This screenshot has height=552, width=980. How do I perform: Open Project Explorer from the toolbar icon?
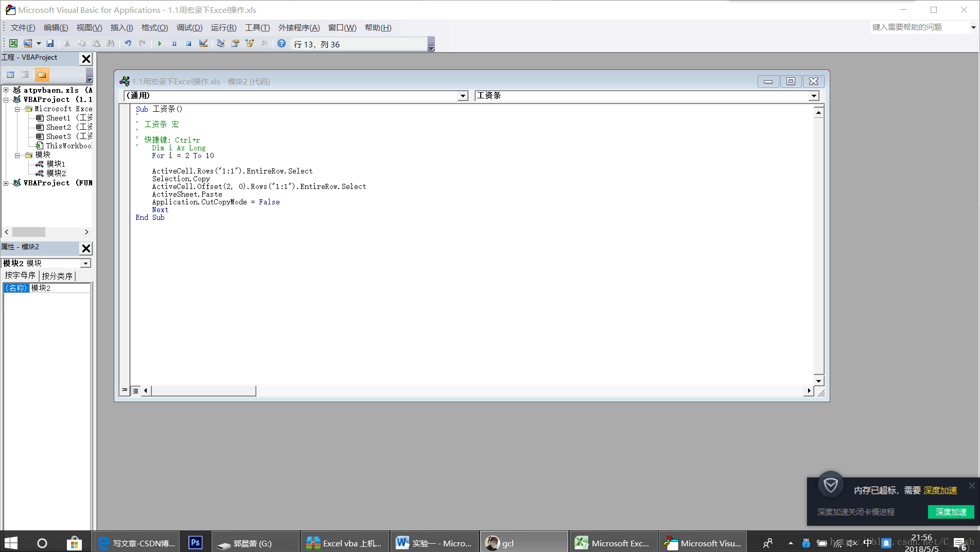pyautogui.click(x=221, y=44)
